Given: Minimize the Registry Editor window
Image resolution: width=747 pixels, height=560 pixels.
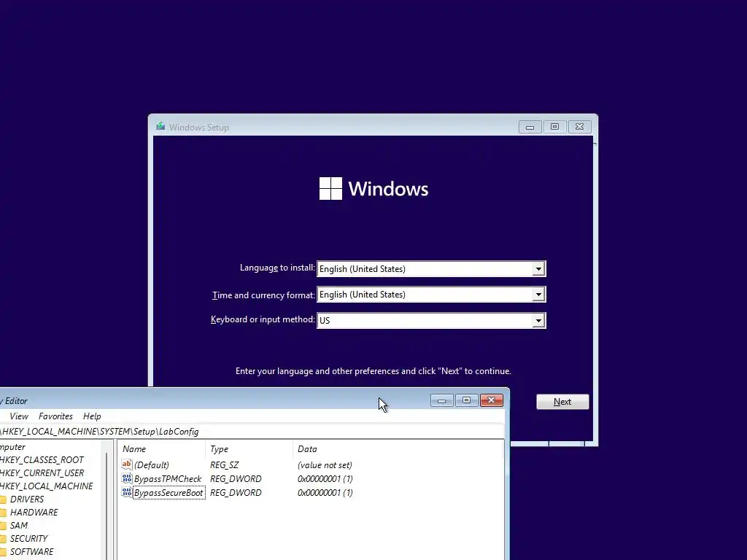Looking at the screenshot, I should 441,400.
